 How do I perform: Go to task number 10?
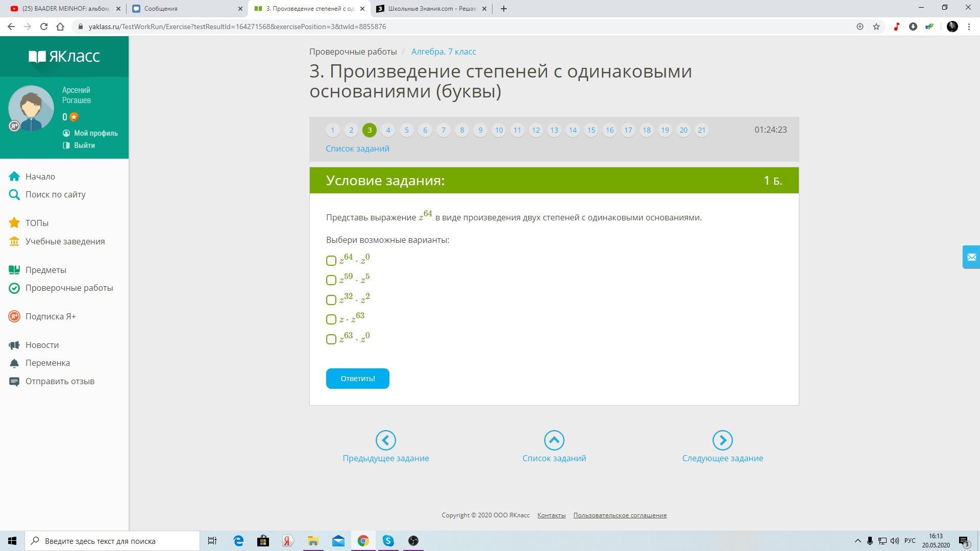[499, 130]
